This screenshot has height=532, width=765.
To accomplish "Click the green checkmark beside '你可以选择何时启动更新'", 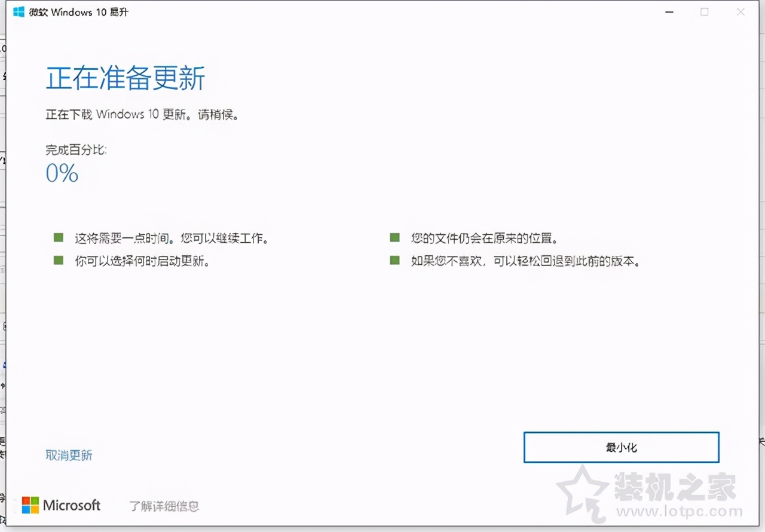I will coord(58,261).
